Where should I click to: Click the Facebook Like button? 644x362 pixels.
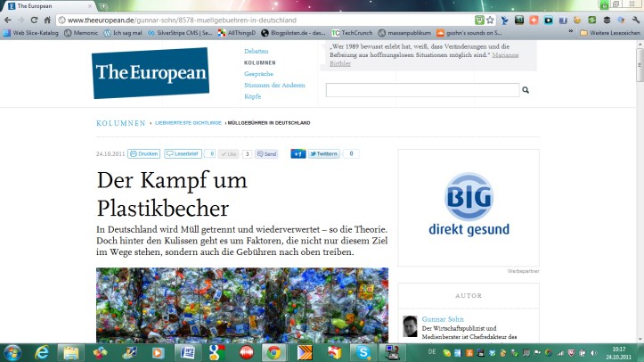coord(228,154)
